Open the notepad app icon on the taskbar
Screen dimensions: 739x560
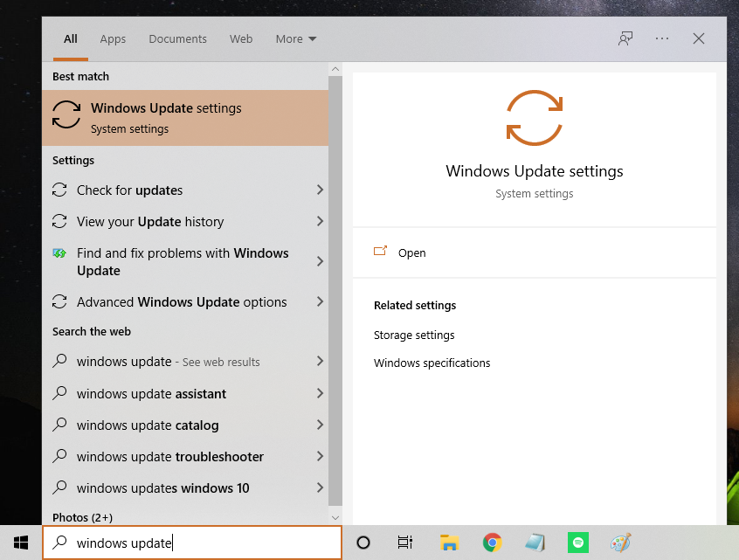pyautogui.click(x=535, y=543)
